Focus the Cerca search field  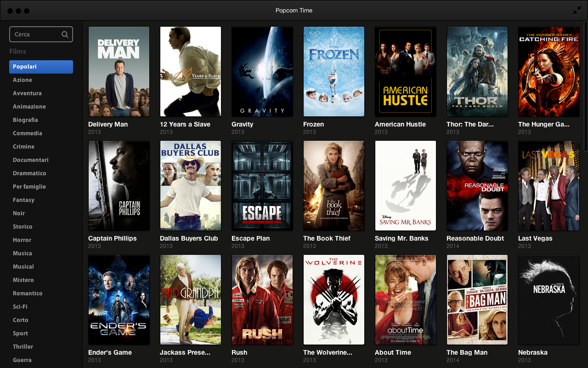(41, 34)
